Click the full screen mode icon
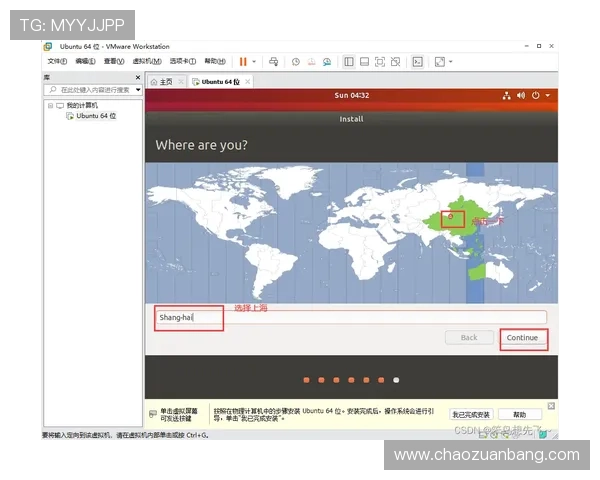600x480 pixels. [x=439, y=61]
